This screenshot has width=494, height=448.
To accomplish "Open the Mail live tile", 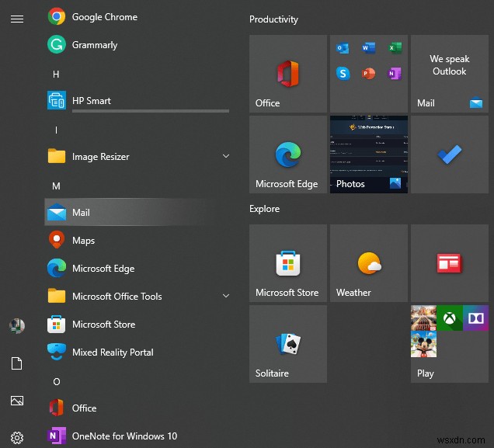I will (450, 74).
